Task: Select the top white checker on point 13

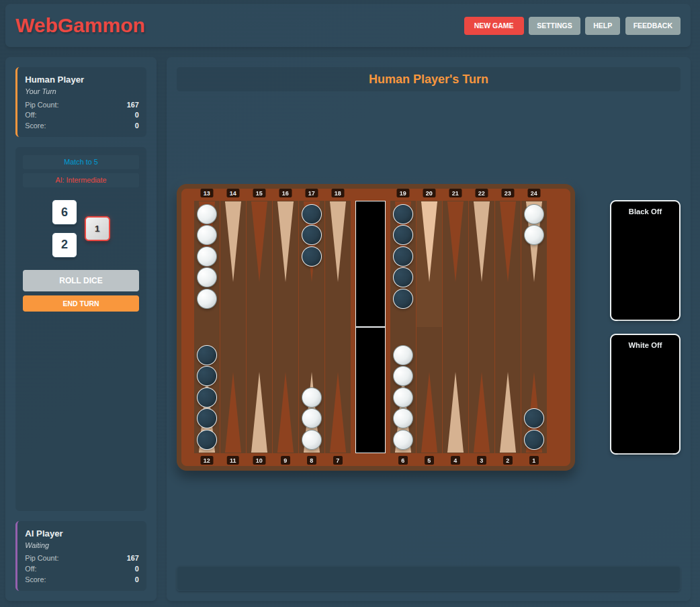Action: click(207, 214)
